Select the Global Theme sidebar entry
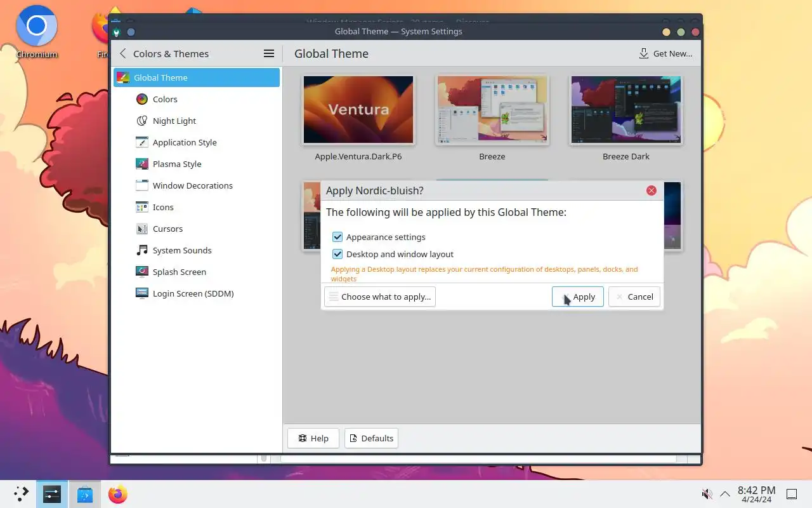Viewport: 812px width, 508px height. 197,77
